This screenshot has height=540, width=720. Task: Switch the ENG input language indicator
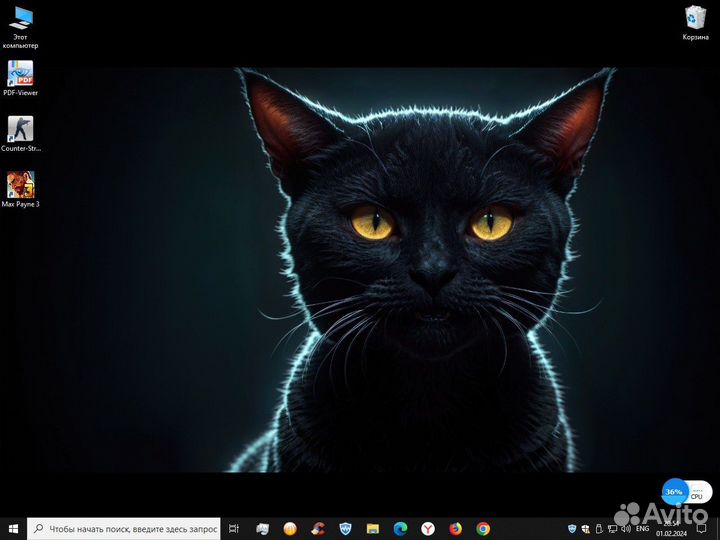pyautogui.click(x=642, y=529)
